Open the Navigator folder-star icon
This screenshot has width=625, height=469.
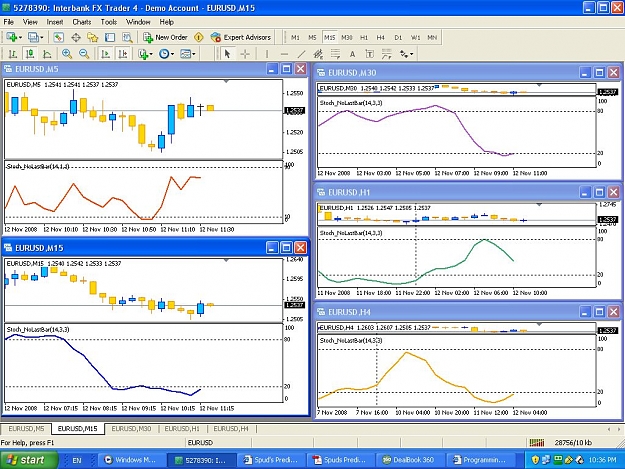[93, 37]
